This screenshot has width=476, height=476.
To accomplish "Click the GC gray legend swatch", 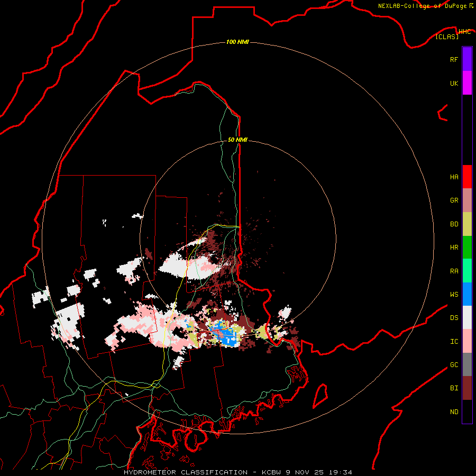I will click(467, 364).
